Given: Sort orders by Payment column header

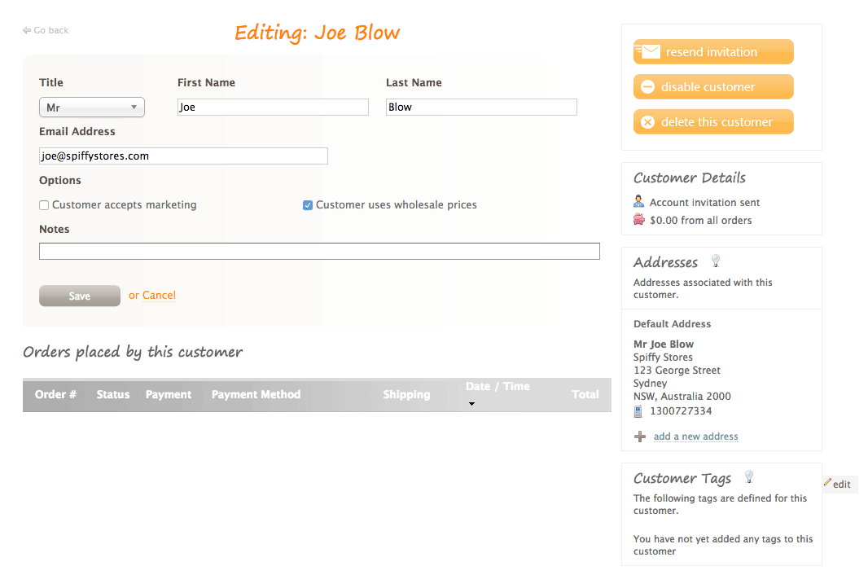Looking at the screenshot, I should pyautogui.click(x=169, y=395).
